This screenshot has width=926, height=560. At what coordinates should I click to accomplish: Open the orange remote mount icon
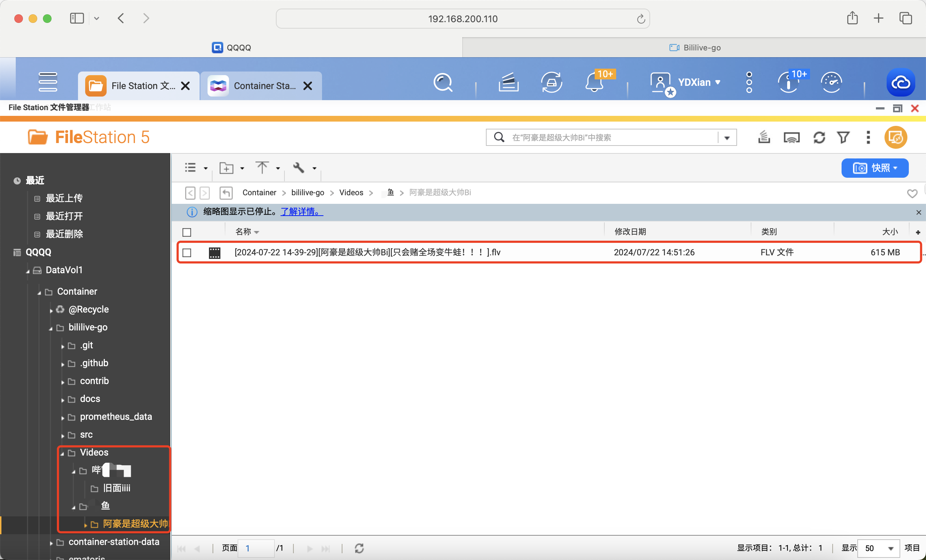pyautogui.click(x=896, y=137)
